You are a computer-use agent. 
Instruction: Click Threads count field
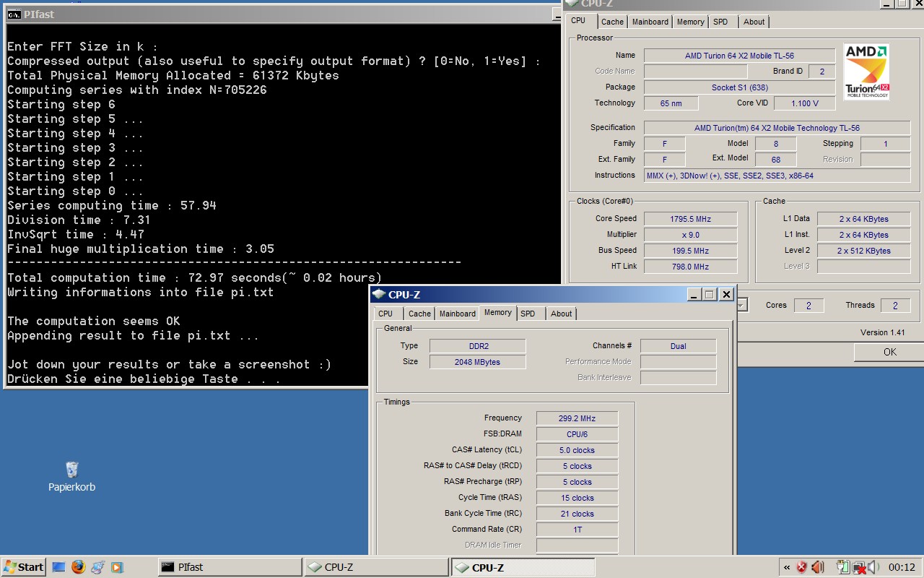[x=895, y=306]
